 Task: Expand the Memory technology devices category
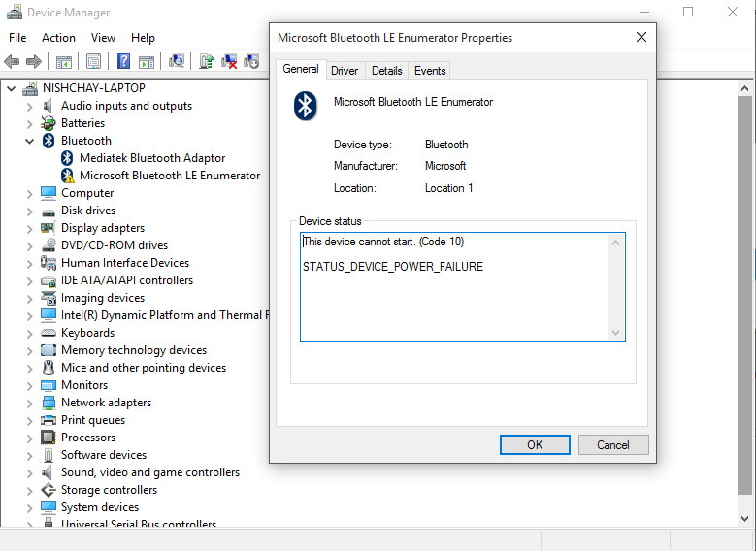tap(29, 351)
